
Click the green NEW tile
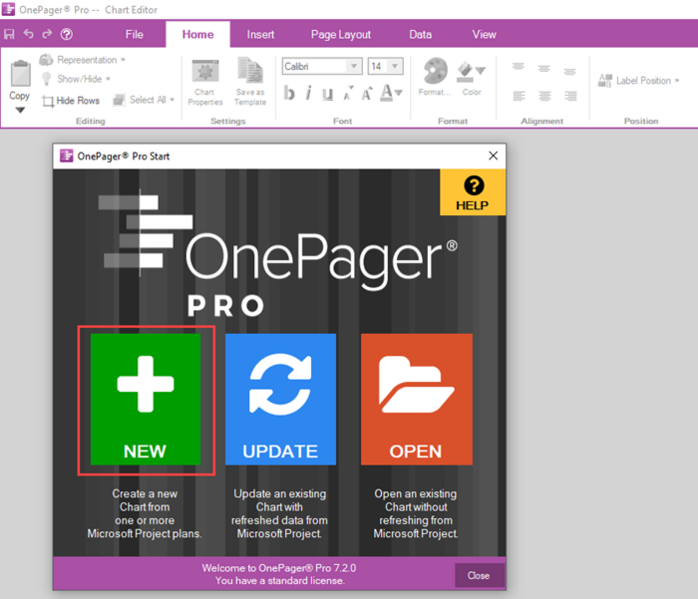(146, 399)
